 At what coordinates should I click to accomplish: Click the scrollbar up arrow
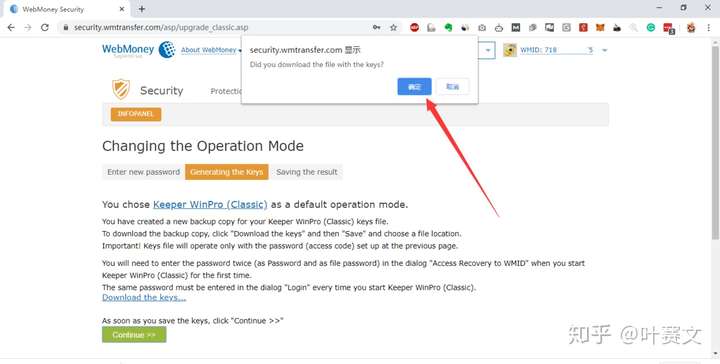[715, 42]
